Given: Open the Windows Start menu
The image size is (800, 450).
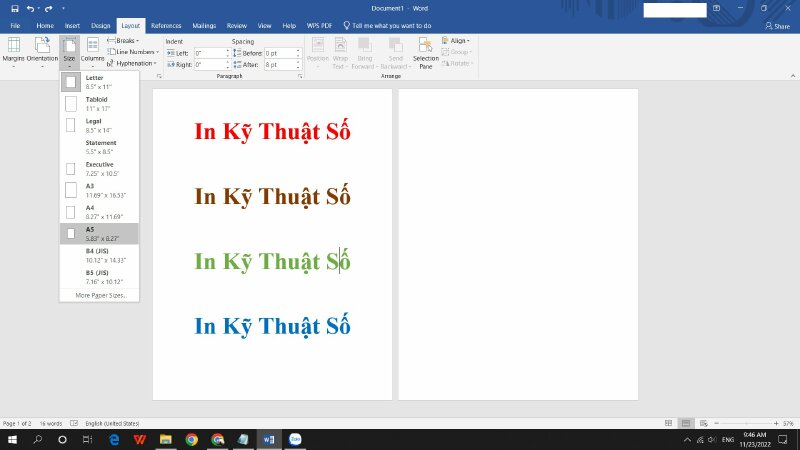Looking at the screenshot, I should click(x=12, y=439).
